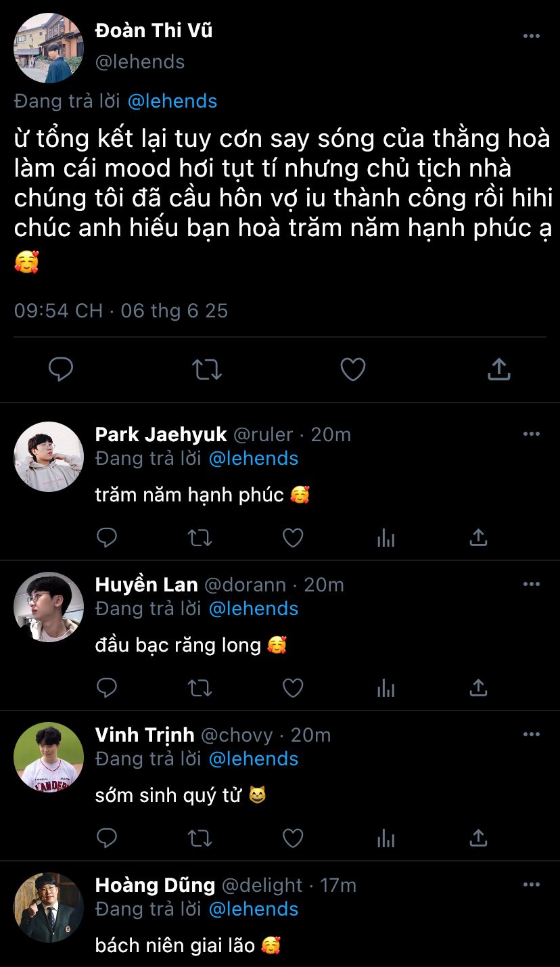Like Park Jaehyuk's reply
Image resolution: width=560 pixels, height=967 pixels.
click(x=292, y=538)
